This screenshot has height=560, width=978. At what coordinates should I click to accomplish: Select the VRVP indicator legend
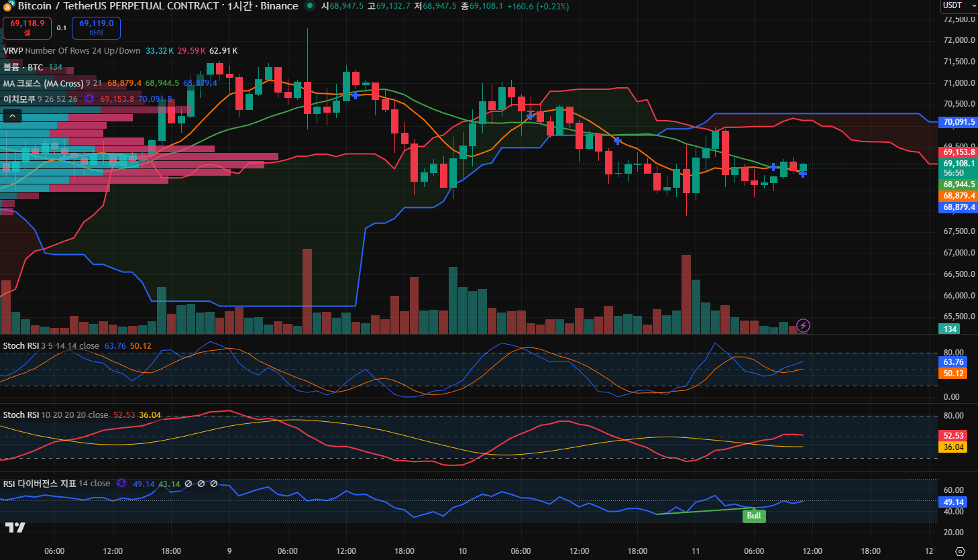click(13, 51)
